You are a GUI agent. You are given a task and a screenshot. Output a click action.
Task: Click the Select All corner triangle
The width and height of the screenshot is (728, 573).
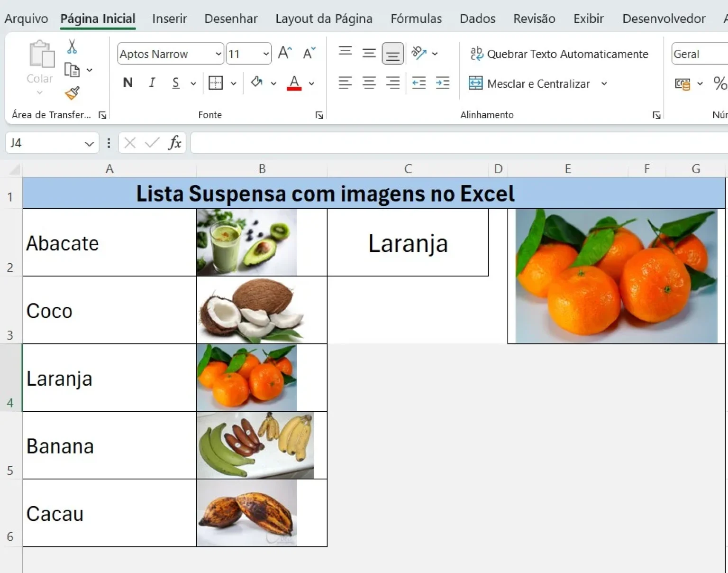(15, 169)
